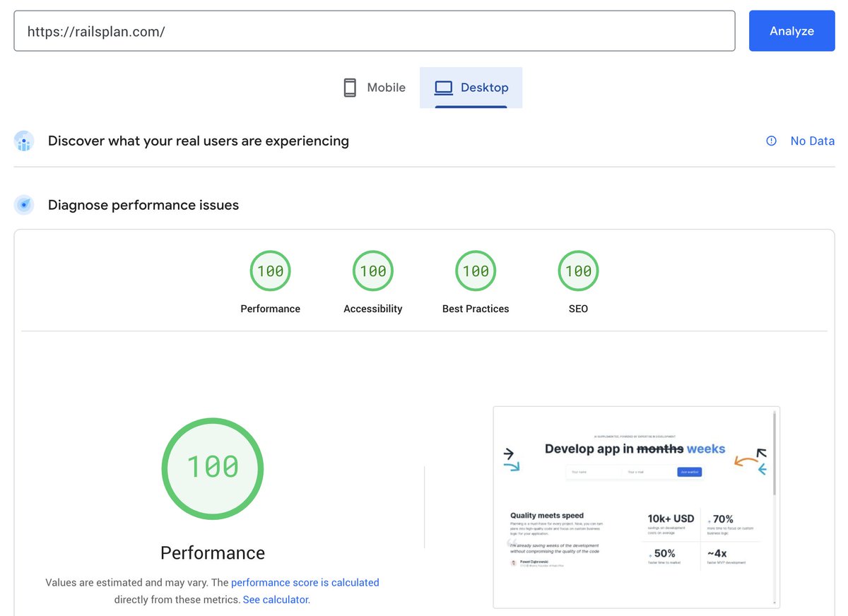Click 'Discover what your real users are experiencing' heading
848x616 pixels.
pos(199,141)
